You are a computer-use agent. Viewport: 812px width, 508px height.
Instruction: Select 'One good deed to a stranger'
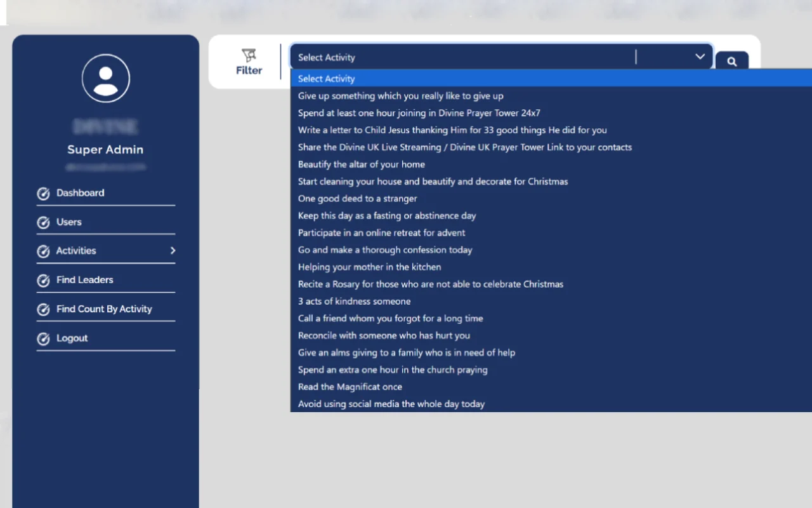pos(358,199)
